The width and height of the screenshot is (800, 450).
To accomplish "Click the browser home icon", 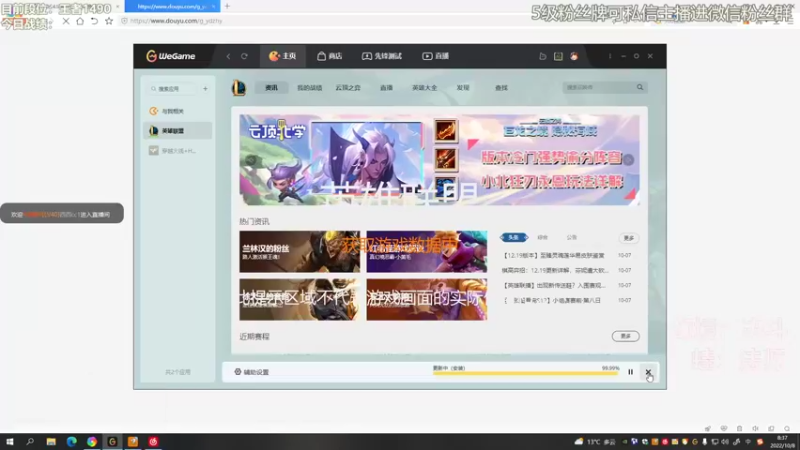I will click(x=80, y=21).
